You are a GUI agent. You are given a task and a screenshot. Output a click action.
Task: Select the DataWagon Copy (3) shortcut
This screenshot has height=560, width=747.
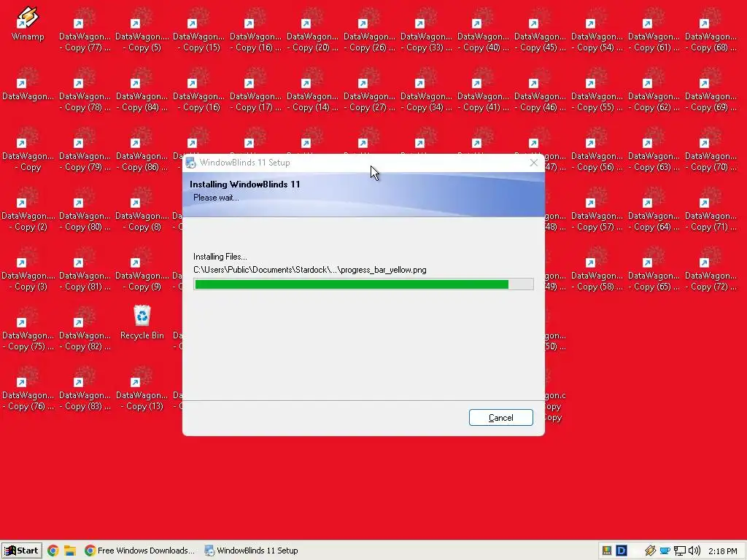point(28,270)
